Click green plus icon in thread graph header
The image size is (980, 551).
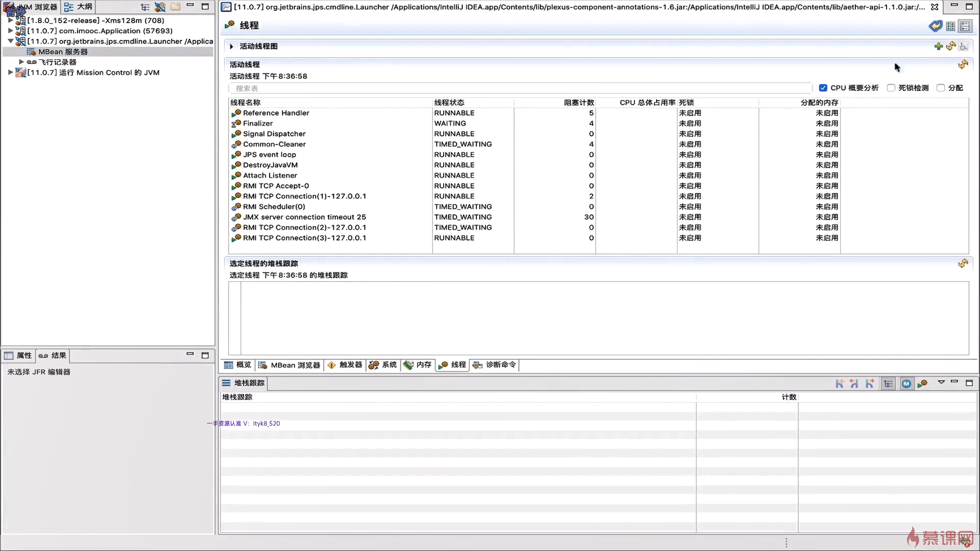coord(938,46)
